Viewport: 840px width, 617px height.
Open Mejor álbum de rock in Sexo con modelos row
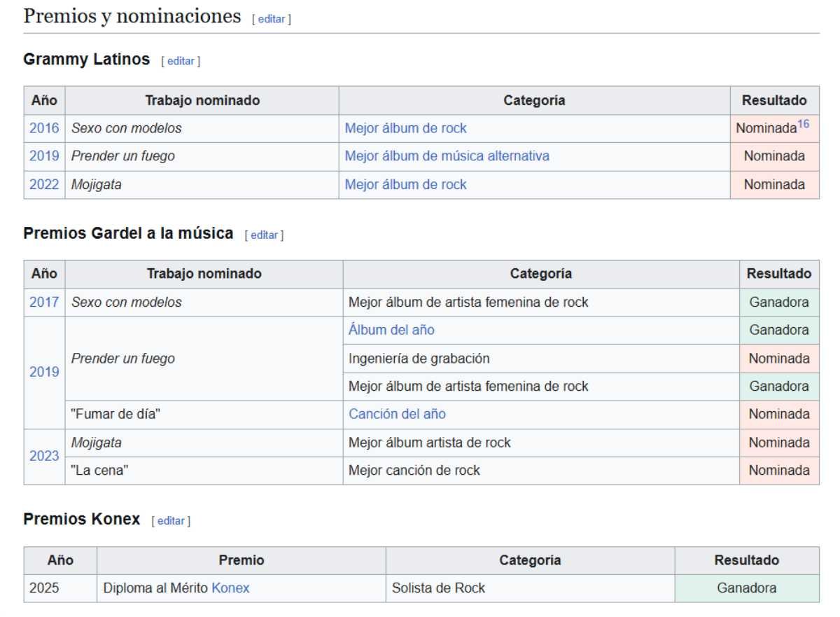[405, 128]
